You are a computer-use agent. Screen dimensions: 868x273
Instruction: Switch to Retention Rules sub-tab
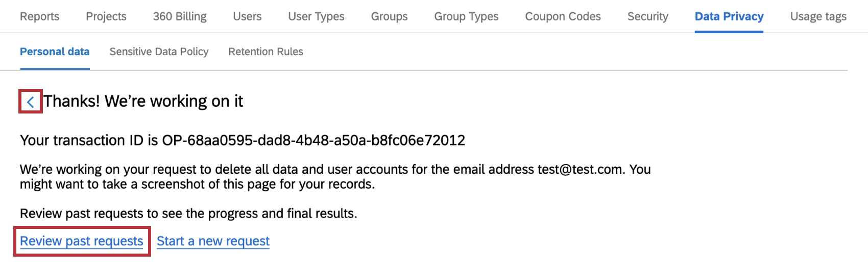(266, 52)
